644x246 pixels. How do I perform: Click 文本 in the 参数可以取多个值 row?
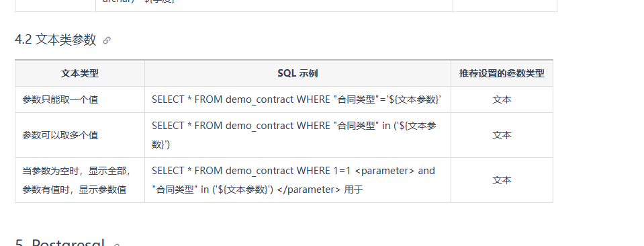[x=502, y=135]
